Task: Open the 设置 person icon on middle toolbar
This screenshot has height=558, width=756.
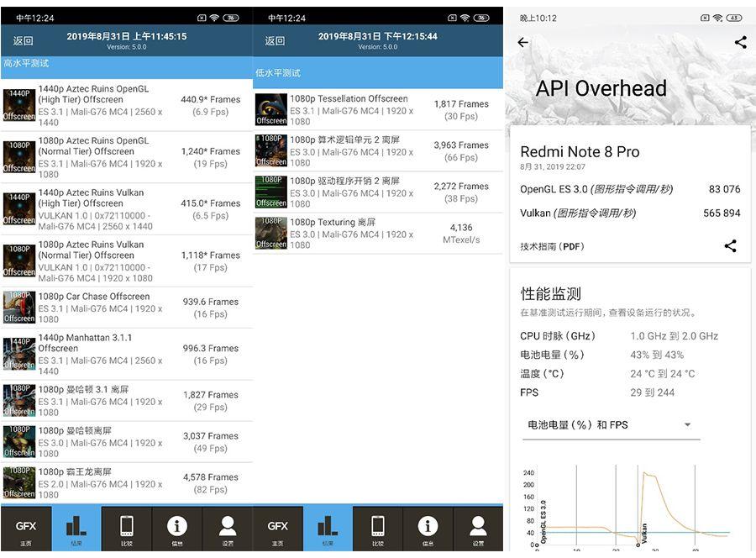Action: click(x=479, y=528)
